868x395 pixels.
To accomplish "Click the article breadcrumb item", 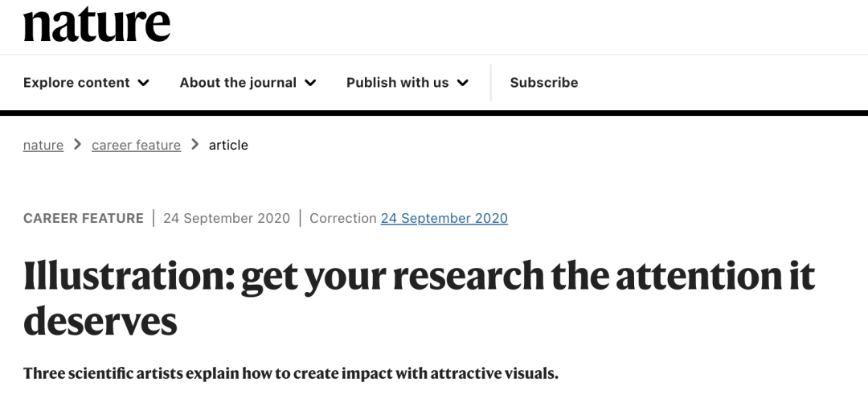I will point(228,145).
